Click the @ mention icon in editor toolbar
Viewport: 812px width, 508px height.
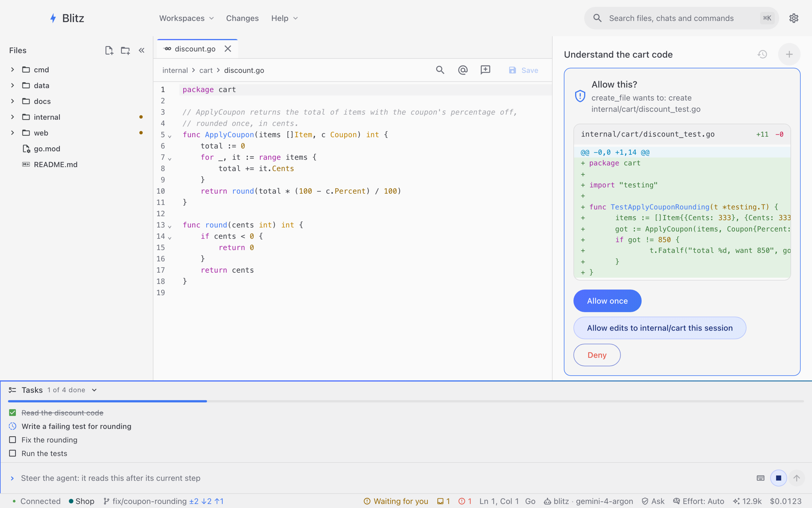[x=463, y=70]
